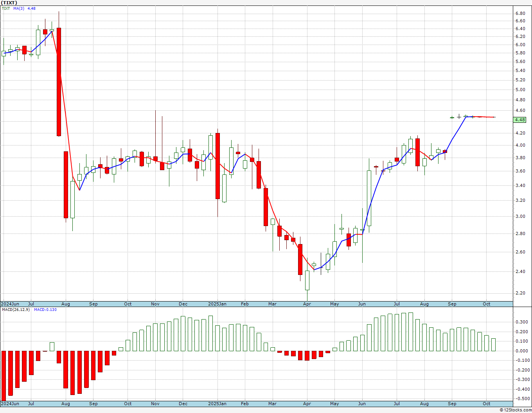Screen dimensions: 532x413
Task: Click the 2.60 price axis label
Action: [520, 252]
